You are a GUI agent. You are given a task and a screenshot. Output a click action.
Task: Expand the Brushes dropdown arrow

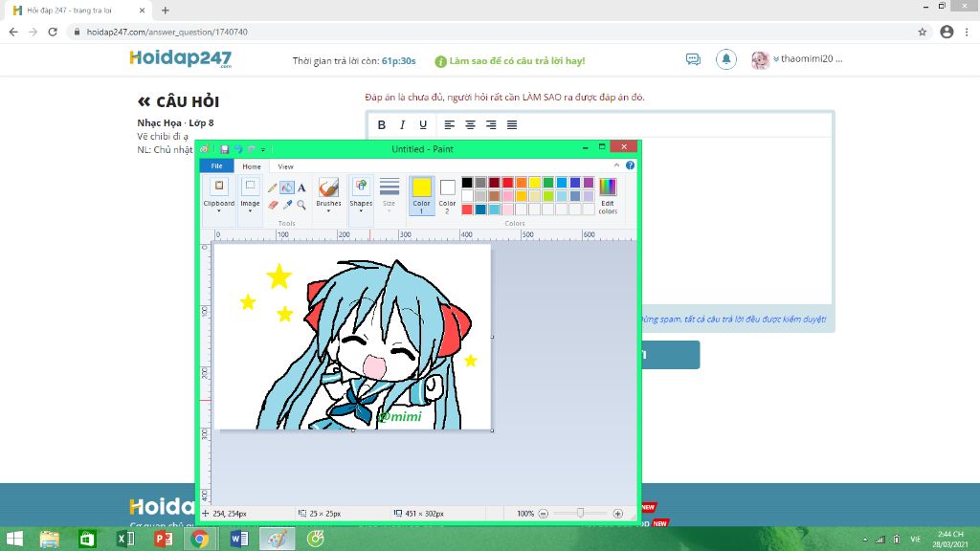coord(328,211)
